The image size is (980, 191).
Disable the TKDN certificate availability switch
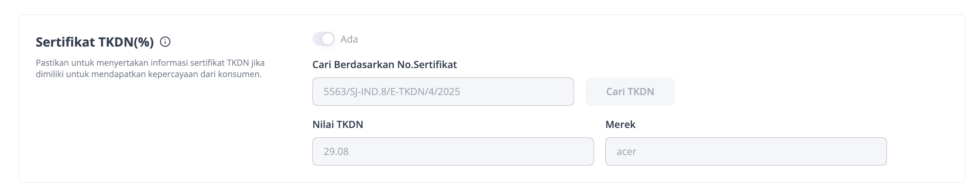(x=323, y=39)
